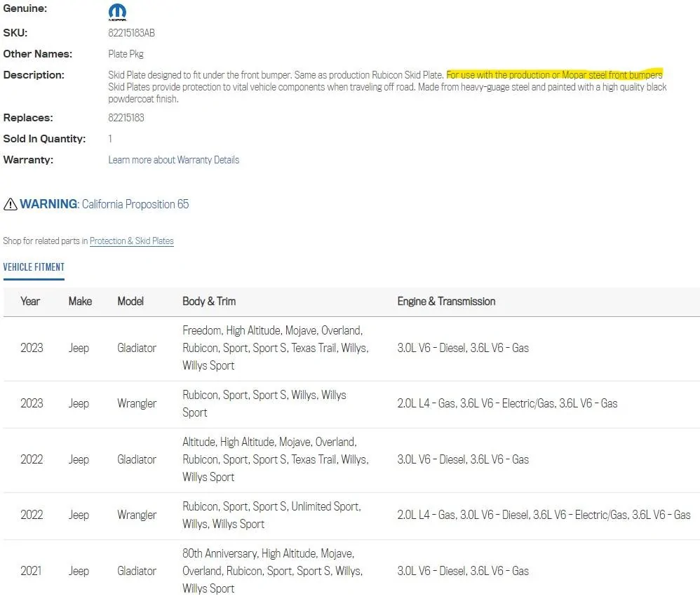Click the Engine & Transmission column header
The image size is (700, 601).
pos(446,302)
